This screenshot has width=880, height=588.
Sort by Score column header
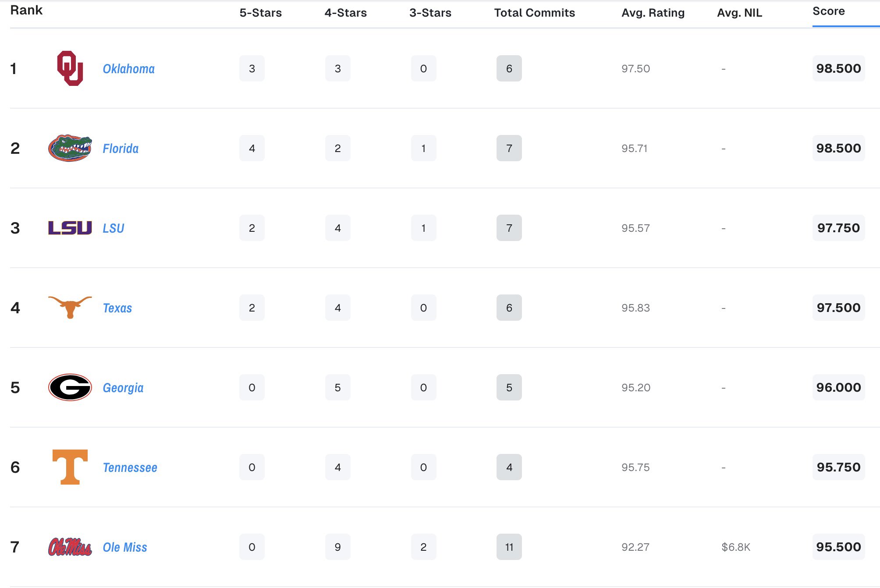pos(828,11)
